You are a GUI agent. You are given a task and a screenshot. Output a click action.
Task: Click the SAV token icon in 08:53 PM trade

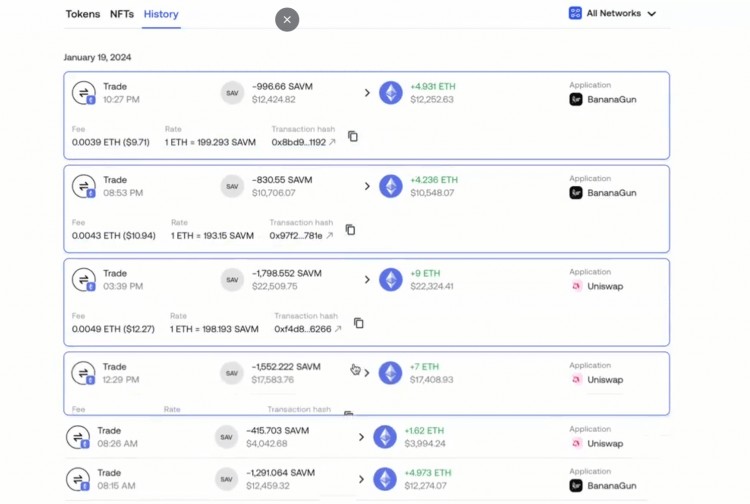tap(232, 186)
